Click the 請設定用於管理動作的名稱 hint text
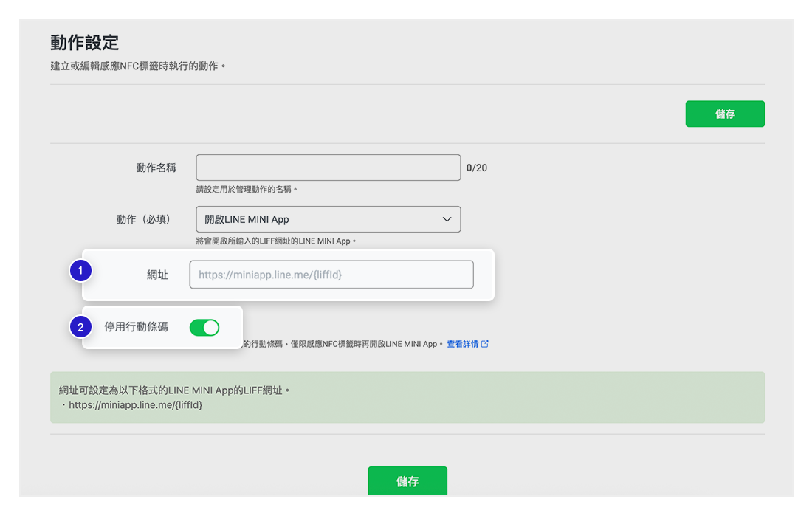The width and height of the screenshot is (812, 513). click(247, 190)
